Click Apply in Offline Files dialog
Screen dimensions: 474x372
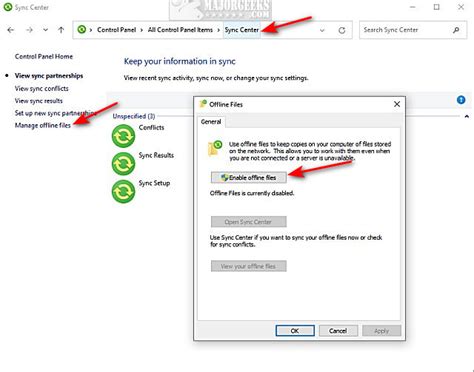point(382,331)
